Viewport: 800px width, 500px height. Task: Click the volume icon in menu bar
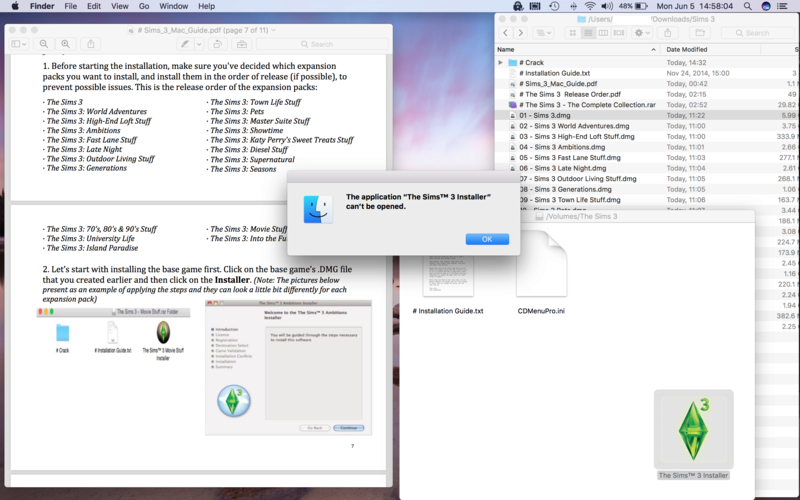click(x=607, y=6)
